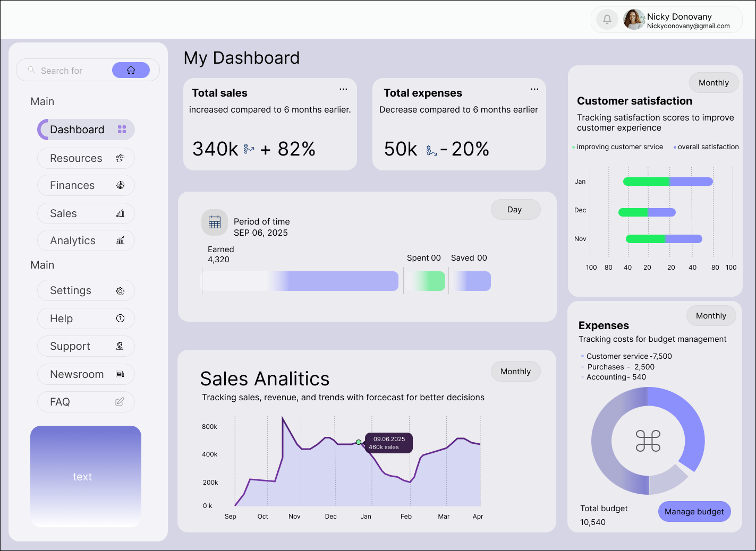This screenshot has height=551, width=756.
Task: Open options menu on Total expenses card
Action: 534,89
